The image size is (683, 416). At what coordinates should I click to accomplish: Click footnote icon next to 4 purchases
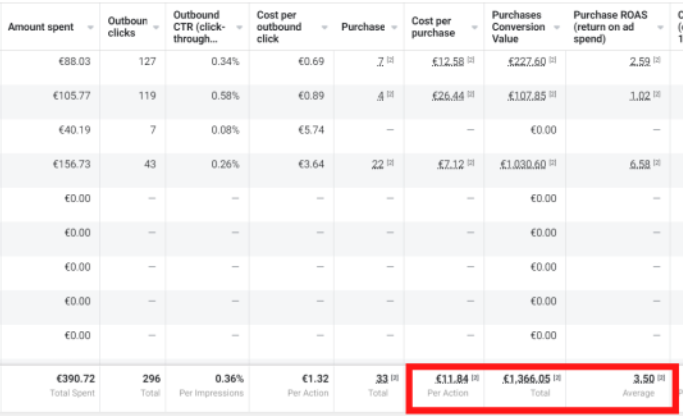click(x=390, y=94)
